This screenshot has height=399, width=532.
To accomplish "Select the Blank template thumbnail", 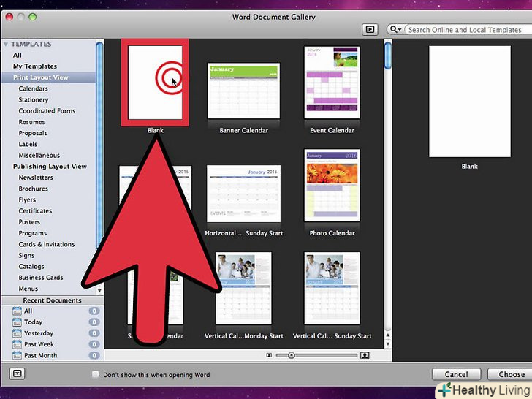I will pyautogui.click(x=155, y=83).
